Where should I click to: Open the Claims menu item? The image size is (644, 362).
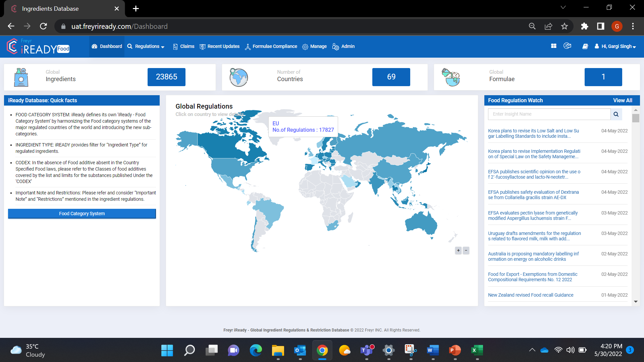pos(183,46)
